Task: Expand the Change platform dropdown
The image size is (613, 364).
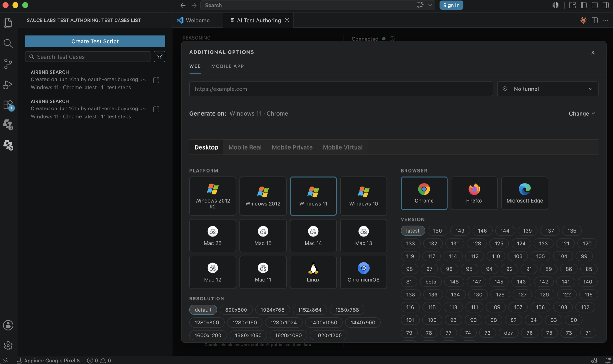Action: point(582,113)
